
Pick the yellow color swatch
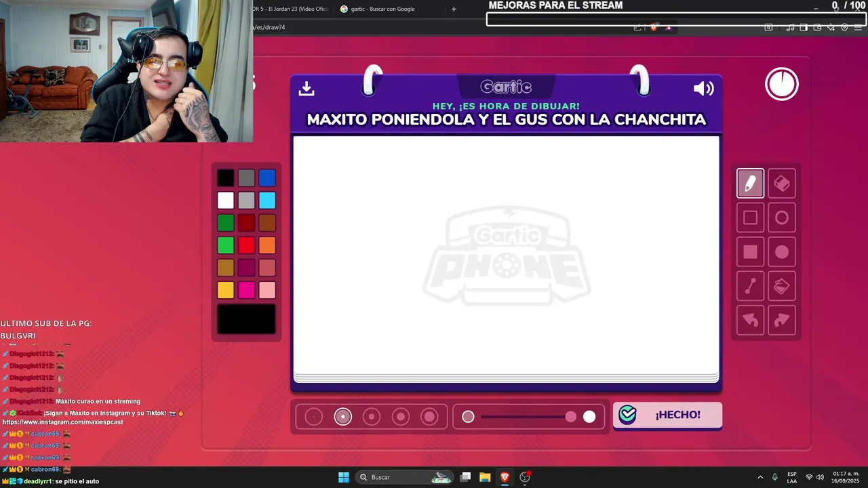(226, 290)
